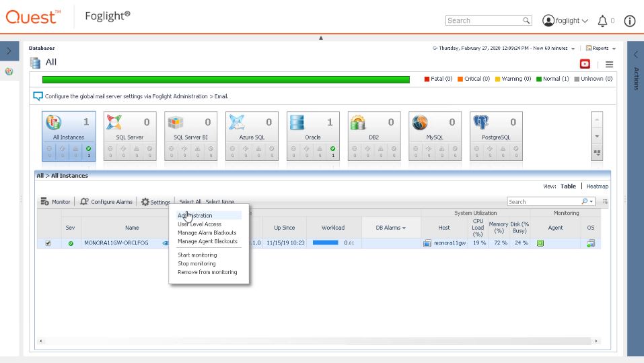The width and height of the screenshot is (644, 363).
Task: Click the green Normal health bar
Action: (226, 79)
